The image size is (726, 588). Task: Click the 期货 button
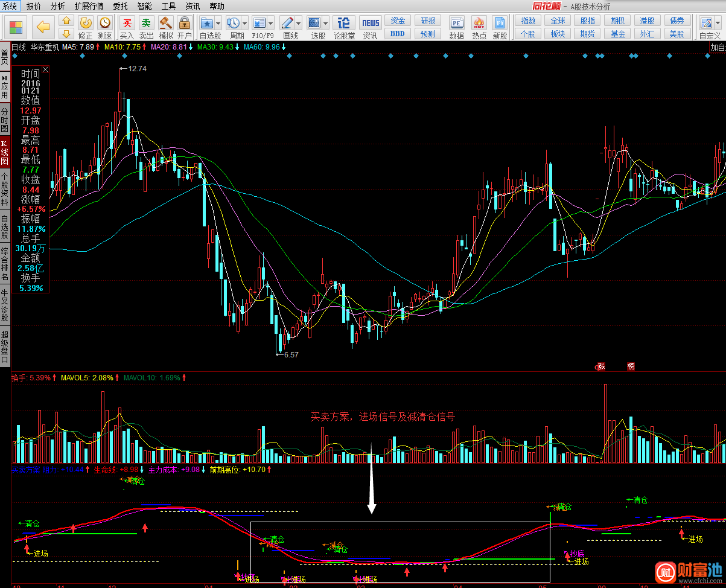(x=587, y=34)
